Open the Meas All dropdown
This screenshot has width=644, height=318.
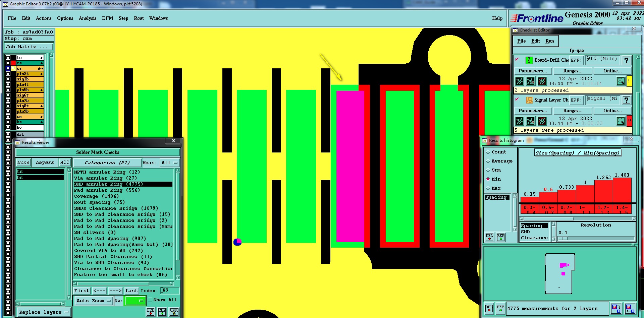coord(169,163)
